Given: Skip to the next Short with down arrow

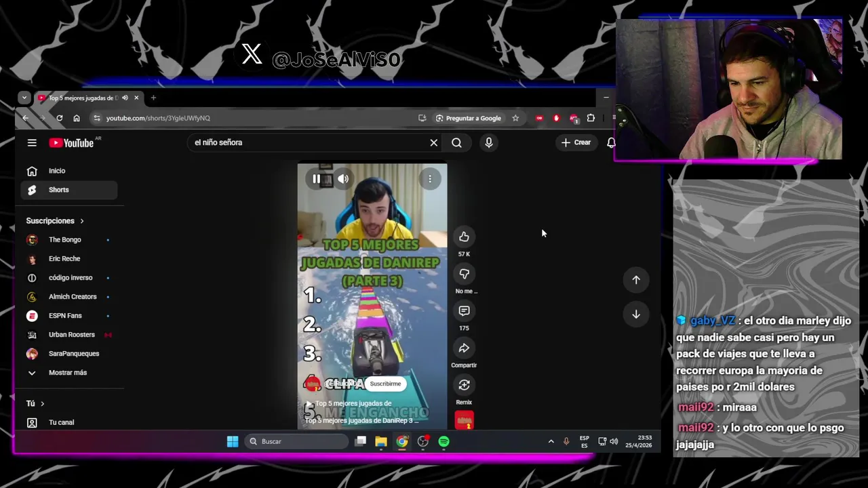Looking at the screenshot, I should 636,314.
